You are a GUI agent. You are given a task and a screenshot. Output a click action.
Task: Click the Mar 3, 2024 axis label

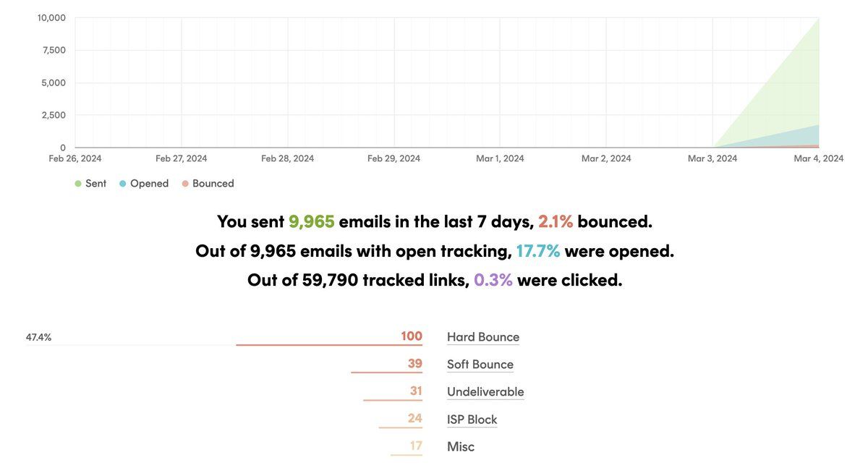pos(712,158)
